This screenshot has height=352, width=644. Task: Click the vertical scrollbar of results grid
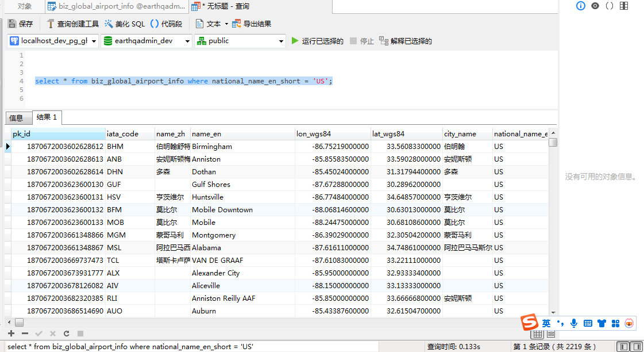click(553, 223)
